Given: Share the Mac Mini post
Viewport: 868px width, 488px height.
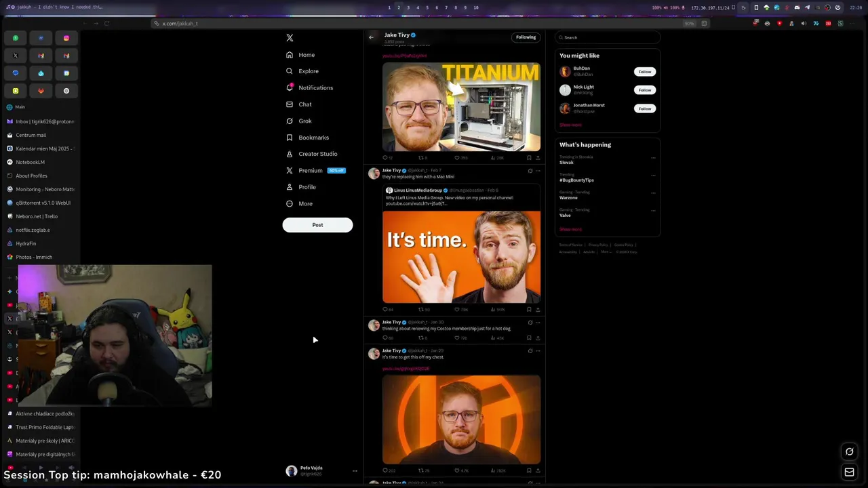Looking at the screenshot, I should tap(538, 310).
